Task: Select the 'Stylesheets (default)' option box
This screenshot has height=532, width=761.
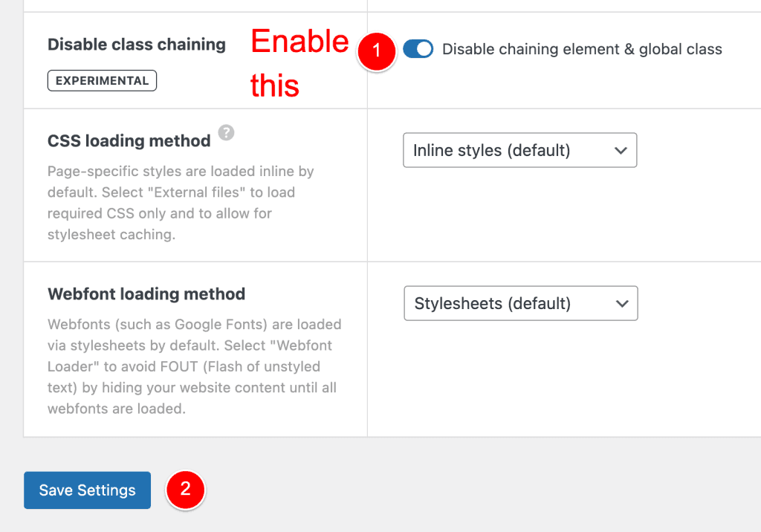Action: tap(520, 303)
